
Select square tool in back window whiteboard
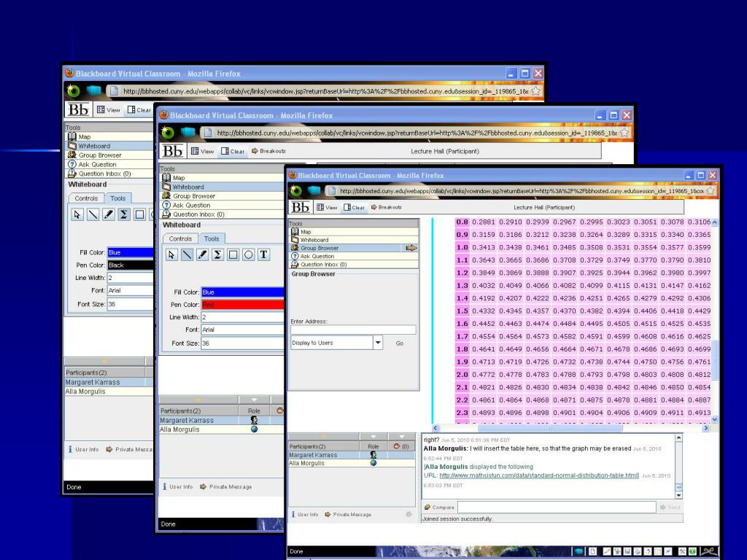139,215
